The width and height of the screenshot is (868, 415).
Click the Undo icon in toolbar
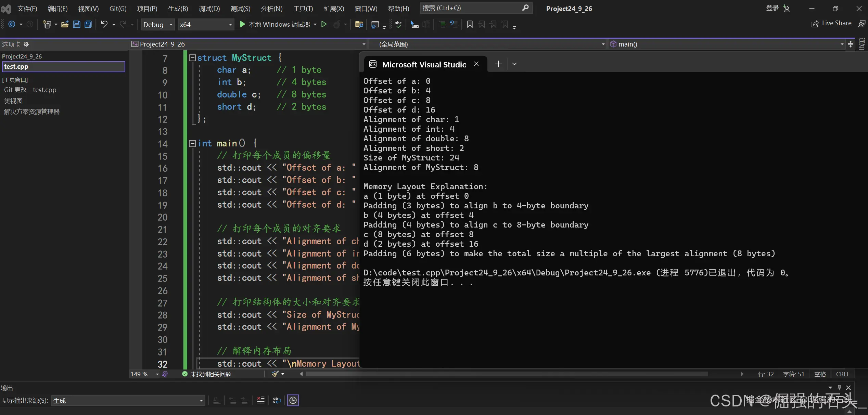coord(104,24)
